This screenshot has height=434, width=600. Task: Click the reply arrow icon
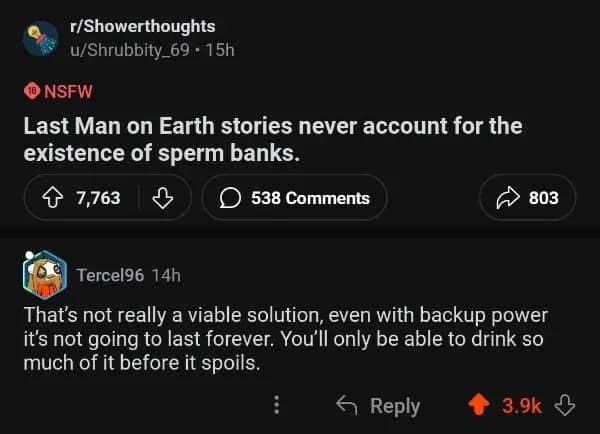click(347, 405)
